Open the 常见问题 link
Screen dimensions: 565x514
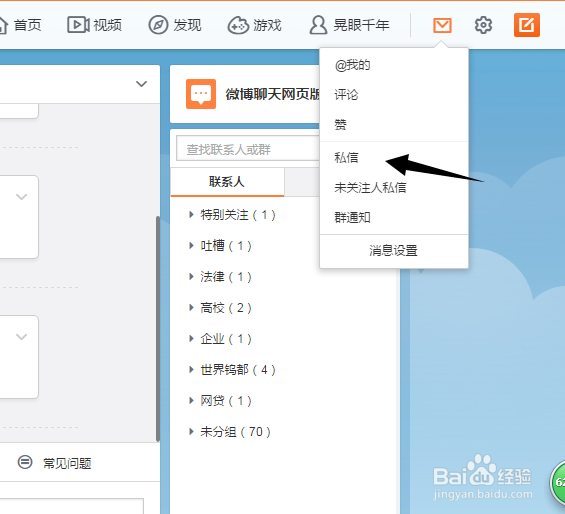pyautogui.click(x=67, y=463)
